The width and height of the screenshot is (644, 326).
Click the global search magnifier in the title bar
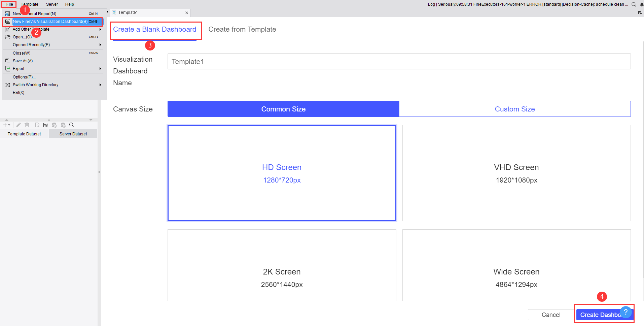click(634, 4)
